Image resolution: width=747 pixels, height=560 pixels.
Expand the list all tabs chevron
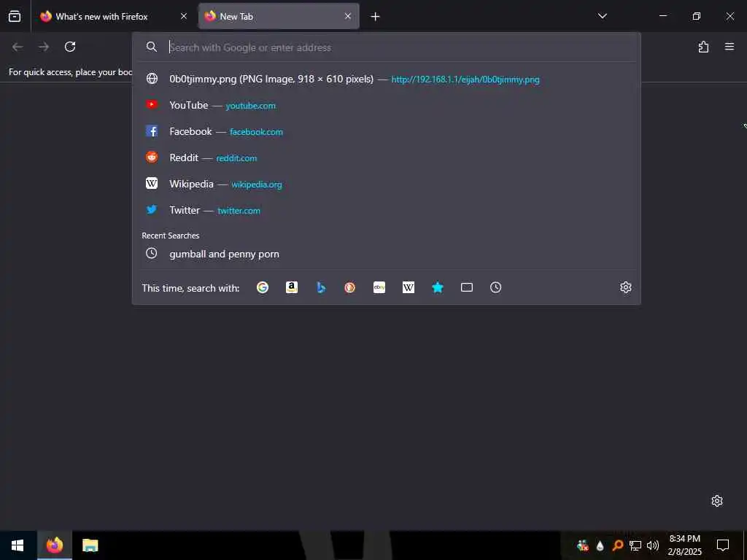[x=602, y=16]
